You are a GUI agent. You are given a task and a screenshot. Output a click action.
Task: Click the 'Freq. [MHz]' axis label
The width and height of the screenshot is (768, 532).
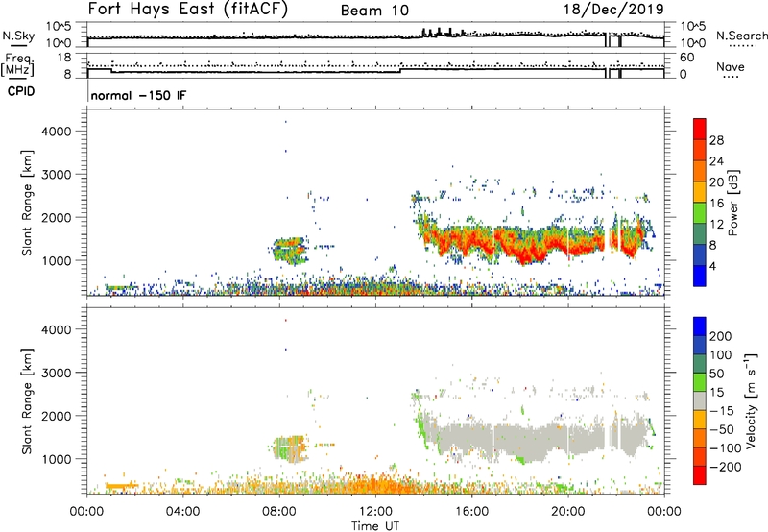pyautogui.click(x=18, y=64)
